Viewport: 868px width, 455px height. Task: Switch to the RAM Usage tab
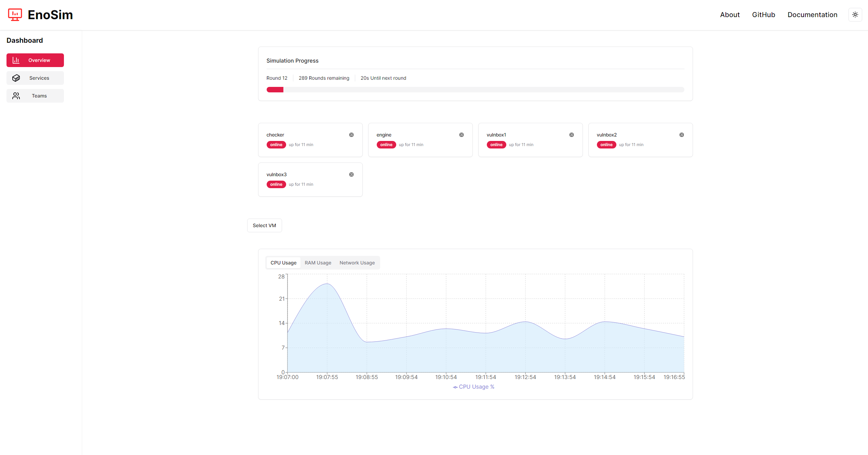tap(318, 262)
